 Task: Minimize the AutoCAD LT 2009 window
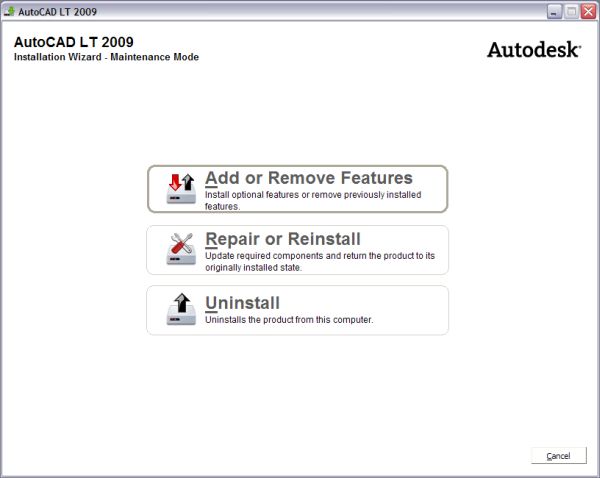tap(554, 11)
